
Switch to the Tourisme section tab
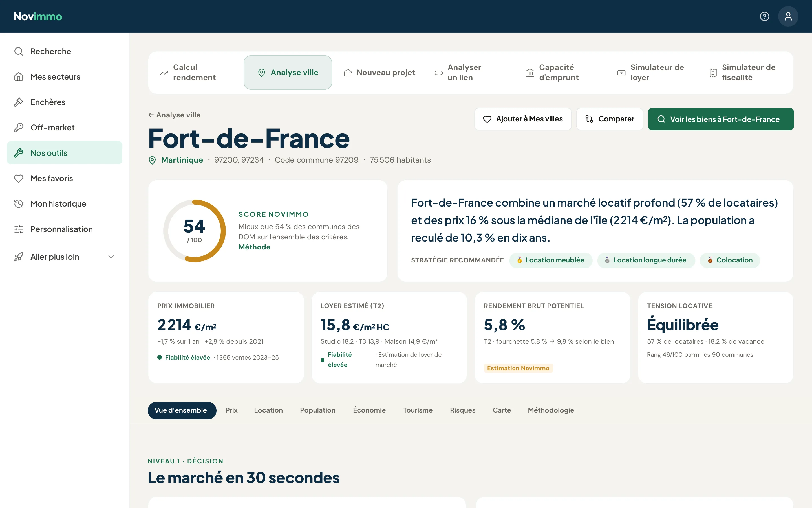click(x=417, y=410)
